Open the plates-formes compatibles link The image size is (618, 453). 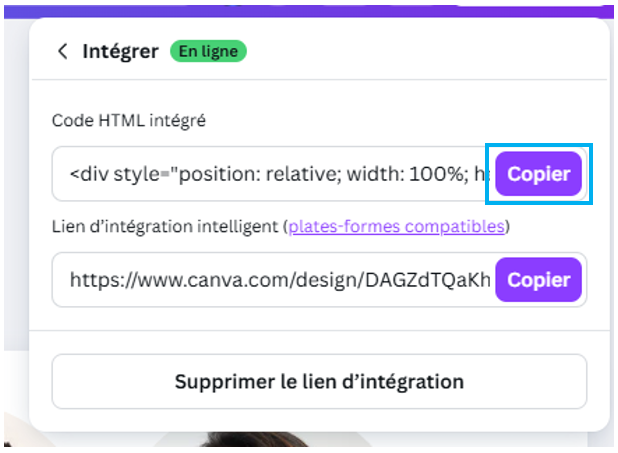tap(396, 226)
